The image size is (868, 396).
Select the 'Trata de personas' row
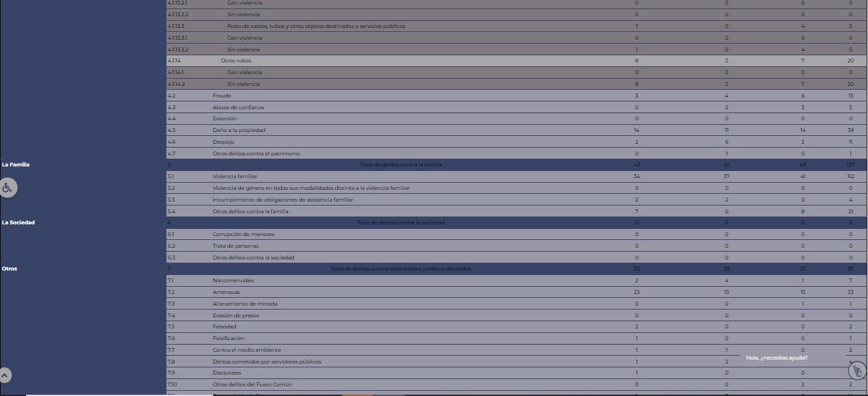click(235, 246)
